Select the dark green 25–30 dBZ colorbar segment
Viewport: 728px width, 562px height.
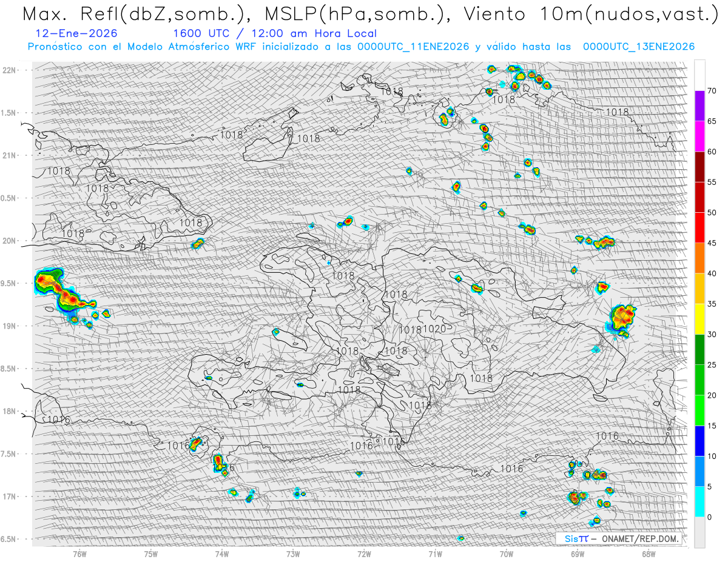point(699,349)
